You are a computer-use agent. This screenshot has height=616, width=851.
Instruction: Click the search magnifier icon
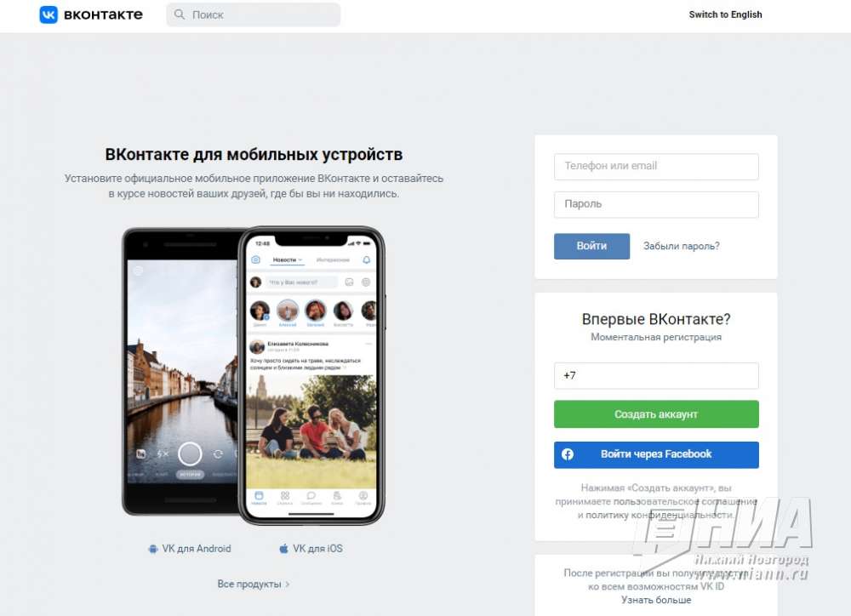(179, 14)
